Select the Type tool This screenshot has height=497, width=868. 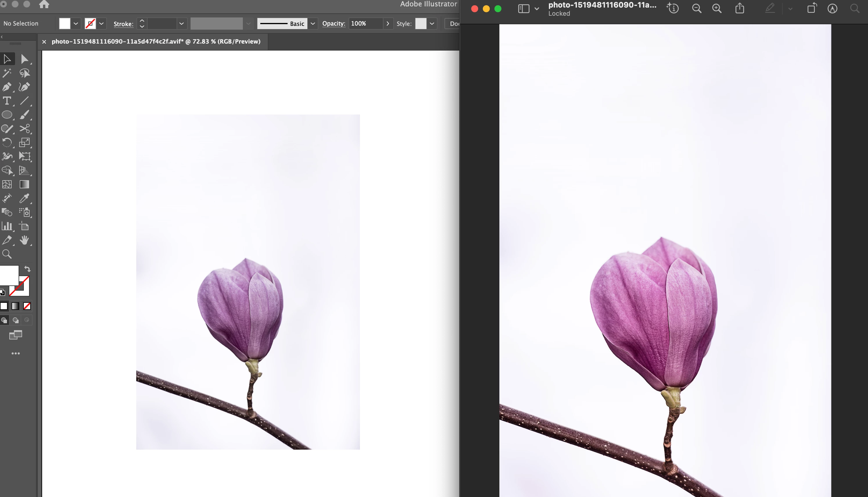pyautogui.click(x=7, y=101)
